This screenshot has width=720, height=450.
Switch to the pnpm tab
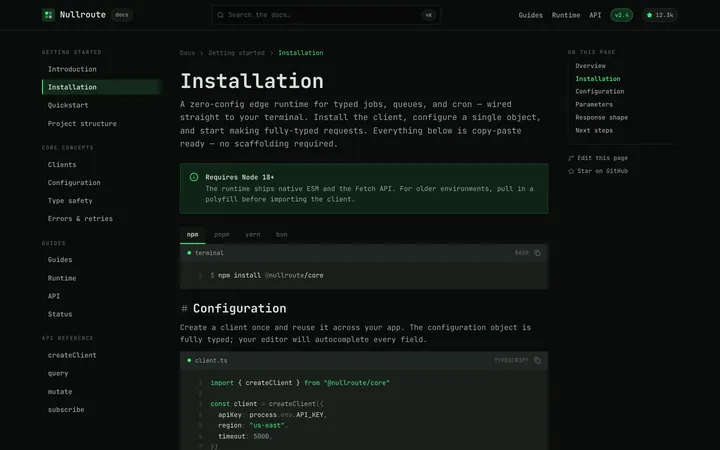221,235
